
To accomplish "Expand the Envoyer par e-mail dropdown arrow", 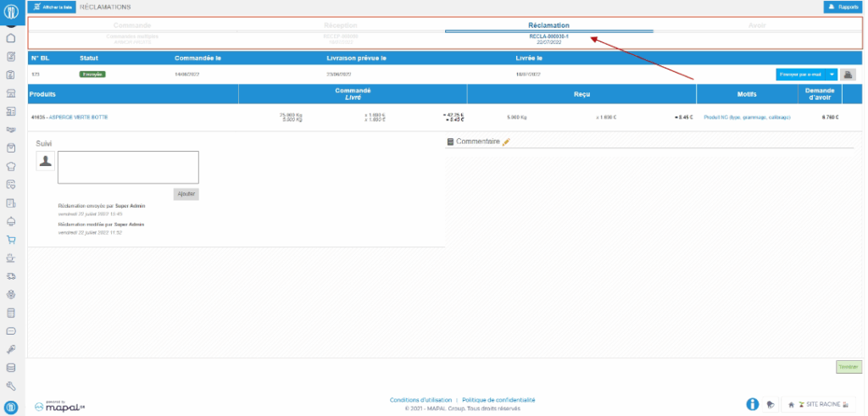I will [832, 75].
